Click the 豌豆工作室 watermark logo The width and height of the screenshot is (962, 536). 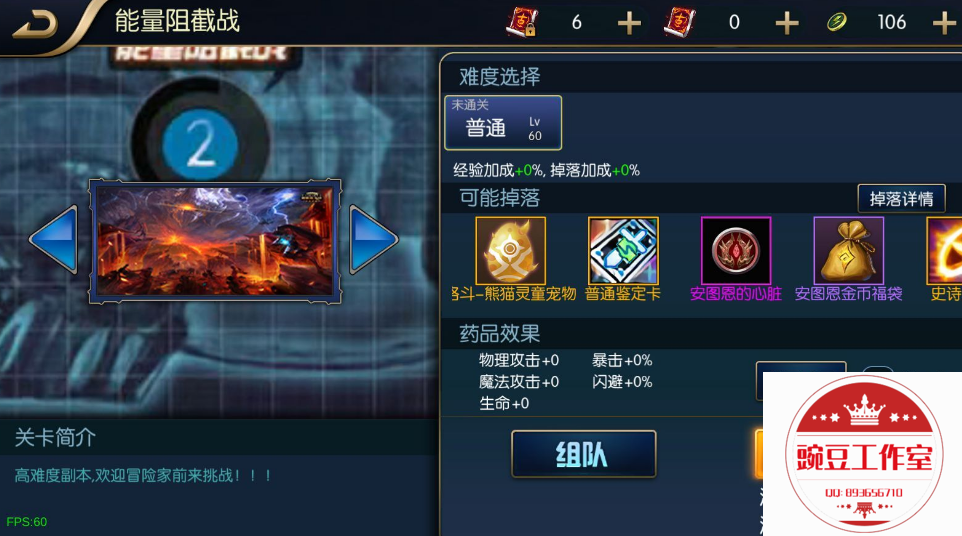coord(863,454)
